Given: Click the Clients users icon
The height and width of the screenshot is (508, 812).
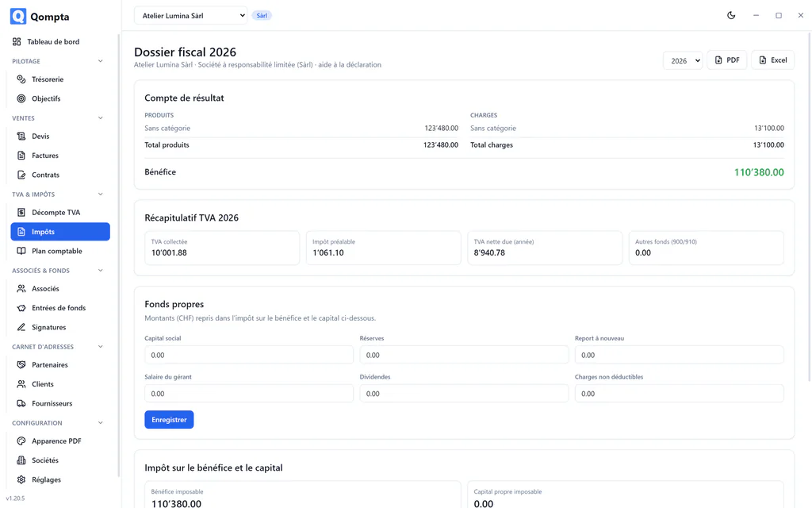Looking at the screenshot, I should coord(21,384).
